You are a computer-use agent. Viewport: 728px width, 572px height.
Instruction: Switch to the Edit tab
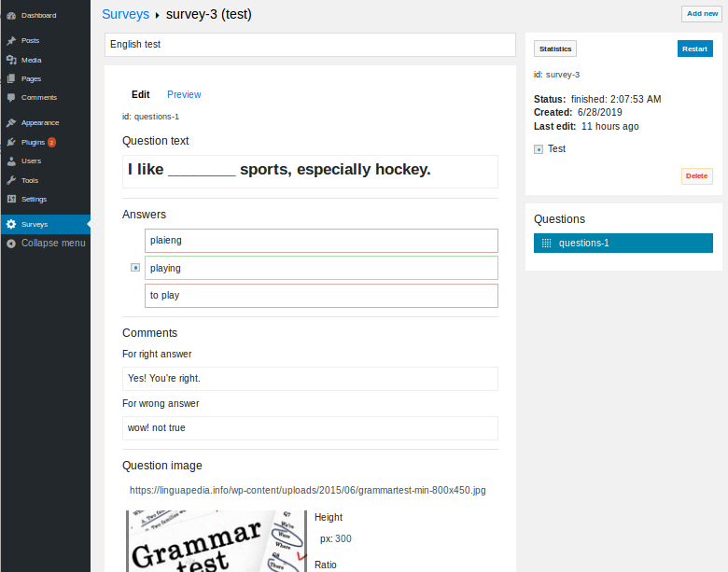(x=140, y=94)
